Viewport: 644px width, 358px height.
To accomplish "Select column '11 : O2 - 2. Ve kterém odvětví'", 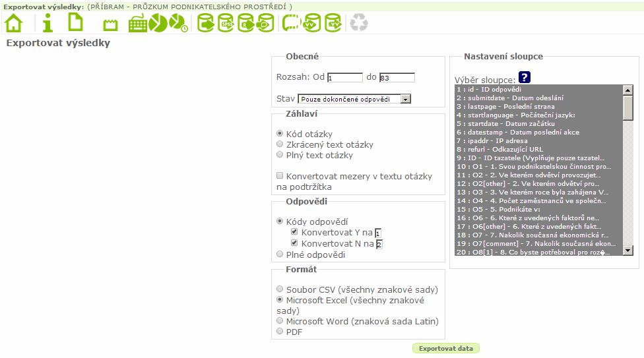I will point(539,175).
